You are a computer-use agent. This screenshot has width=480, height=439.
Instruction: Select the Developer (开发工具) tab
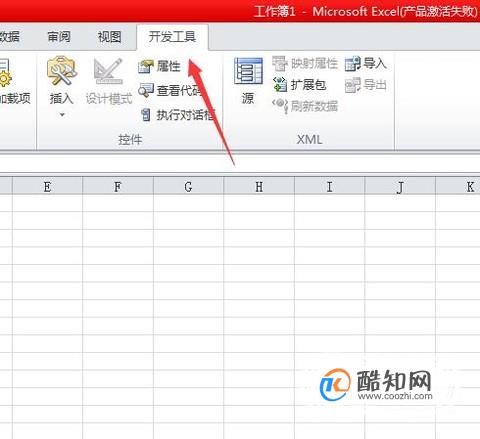(x=172, y=36)
